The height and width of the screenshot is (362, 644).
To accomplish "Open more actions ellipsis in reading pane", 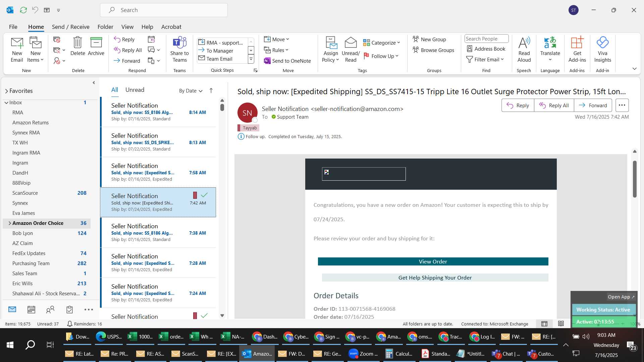I will 622,105.
